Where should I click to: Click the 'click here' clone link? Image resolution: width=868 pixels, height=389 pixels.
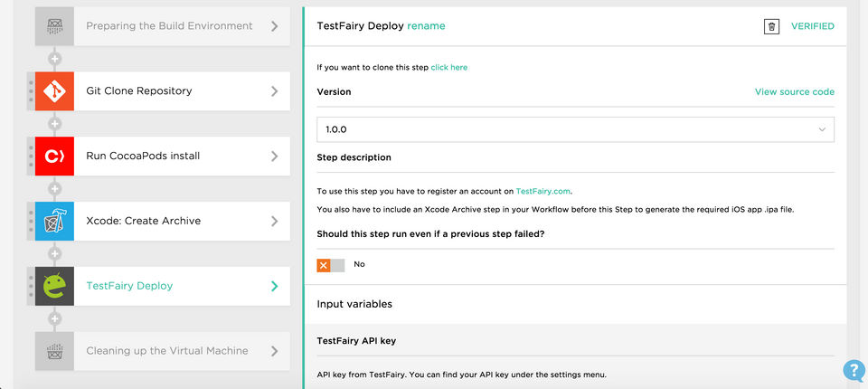(x=448, y=67)
